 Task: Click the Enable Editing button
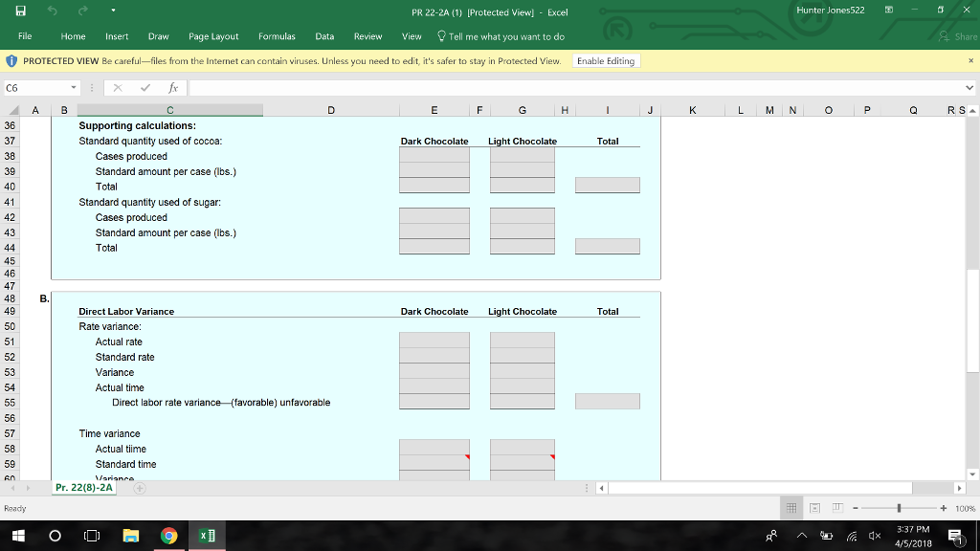(x=606, y=60)
